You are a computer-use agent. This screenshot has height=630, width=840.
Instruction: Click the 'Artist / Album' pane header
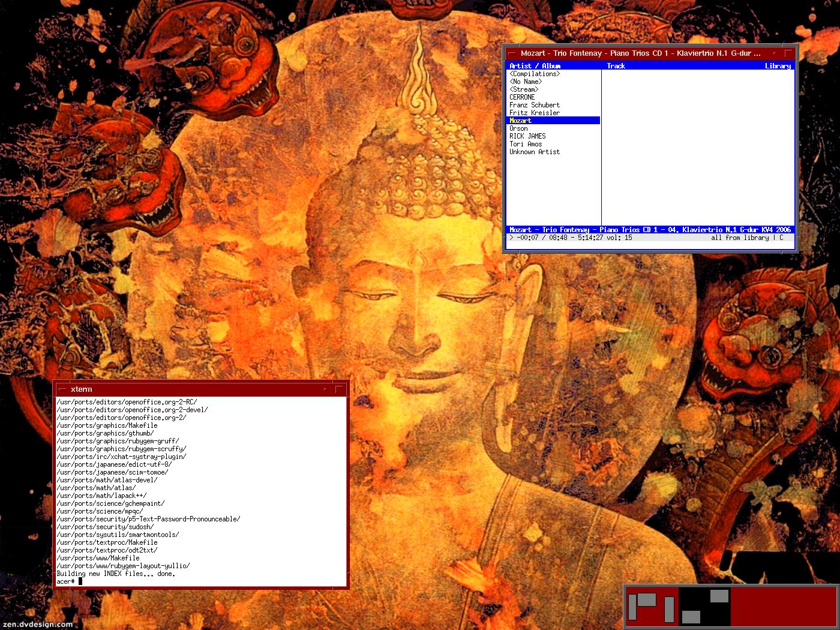535,66
